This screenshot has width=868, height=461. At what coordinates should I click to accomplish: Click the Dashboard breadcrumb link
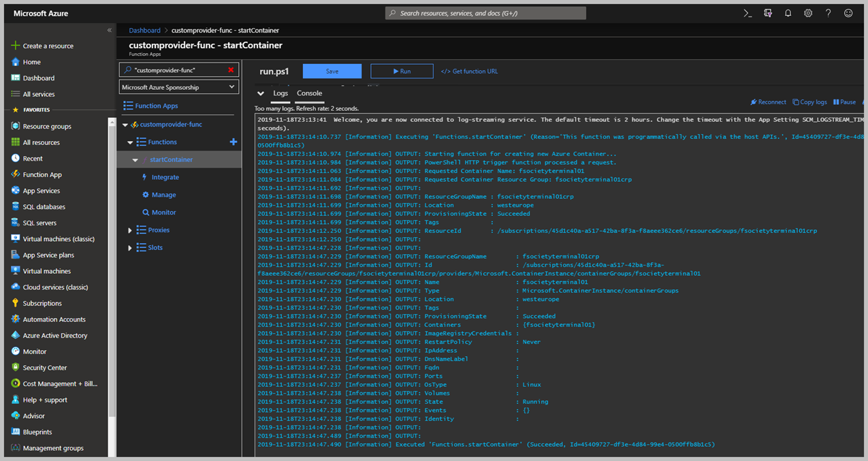tap(144, 30)
